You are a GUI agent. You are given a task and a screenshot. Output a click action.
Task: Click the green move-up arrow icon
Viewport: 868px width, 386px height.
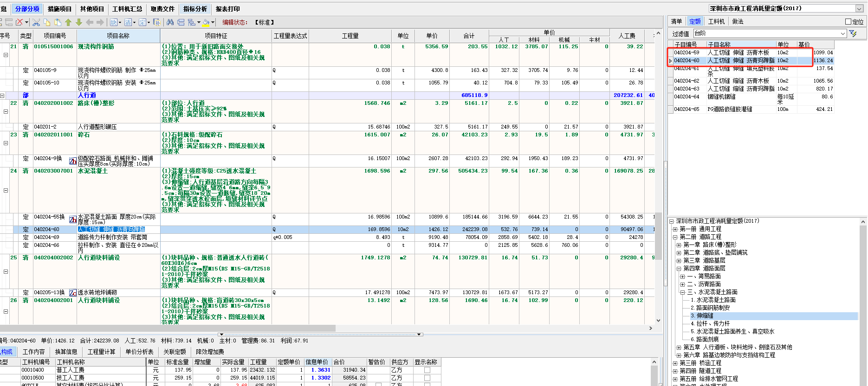point(68,22)
